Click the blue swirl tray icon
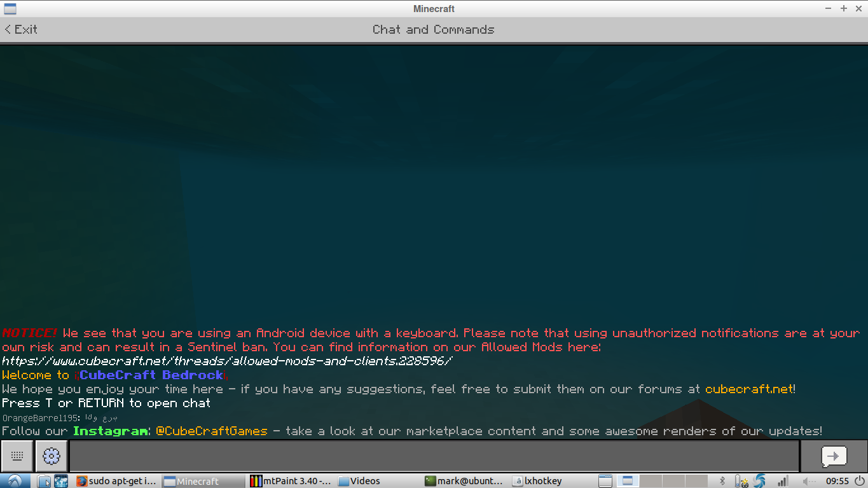The image size is (868, 488). [760, 481]
